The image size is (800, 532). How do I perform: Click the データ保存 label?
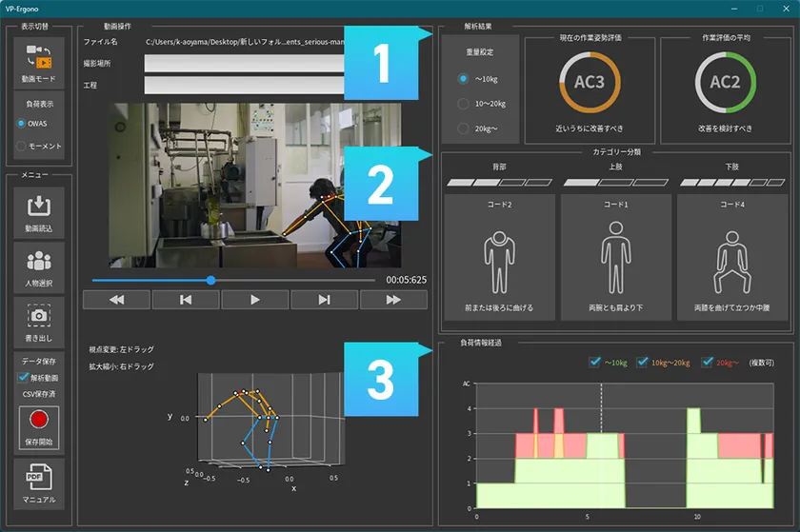(x=39, y=361)
